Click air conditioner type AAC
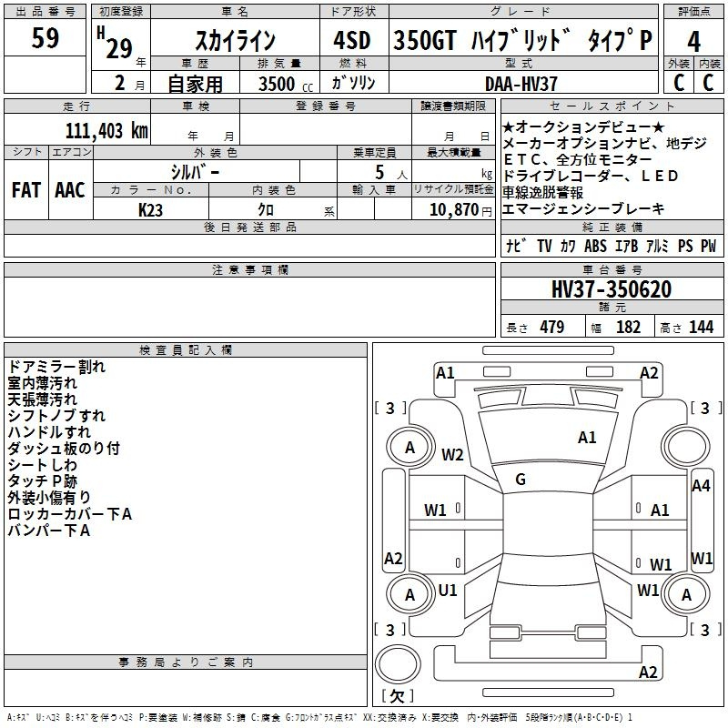 (70, 190)
